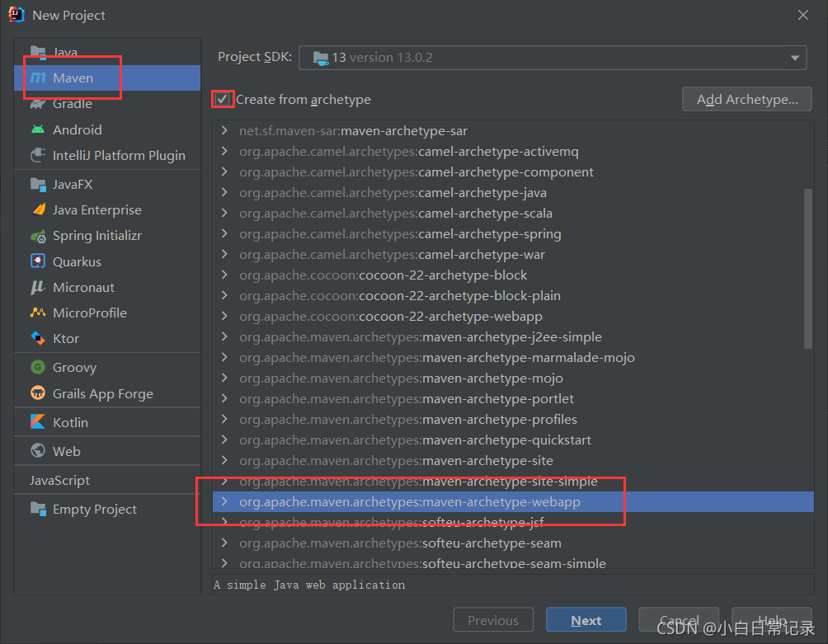828x644 pixels.
Task: Select maven-archetype-marmalade-mojo row
Action: coord(513,357)
